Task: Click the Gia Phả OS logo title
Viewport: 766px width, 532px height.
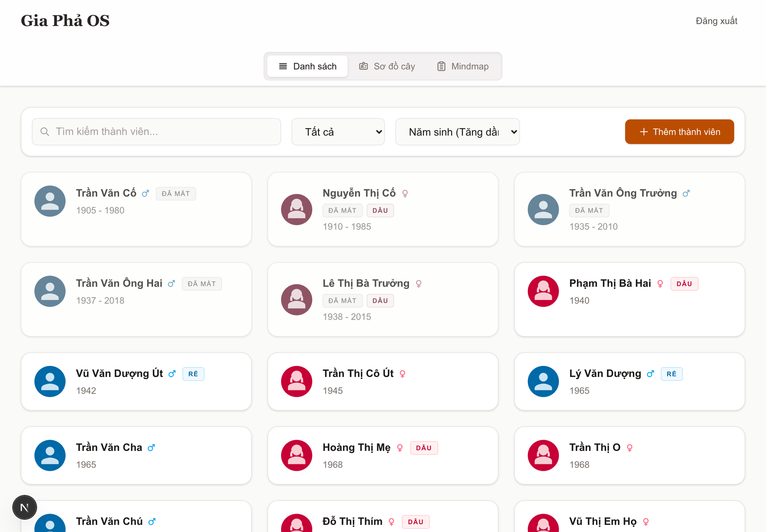Action: click(x=65, y=21)
